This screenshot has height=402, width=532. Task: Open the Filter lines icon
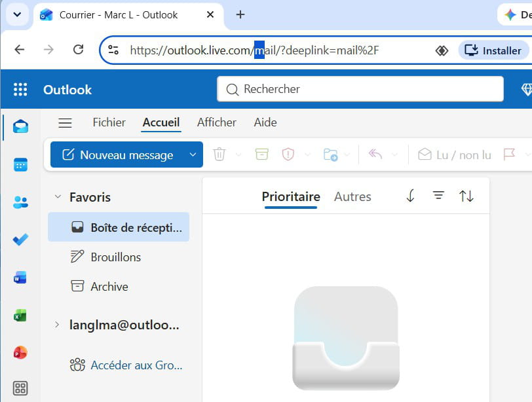[x=438, y=195]
